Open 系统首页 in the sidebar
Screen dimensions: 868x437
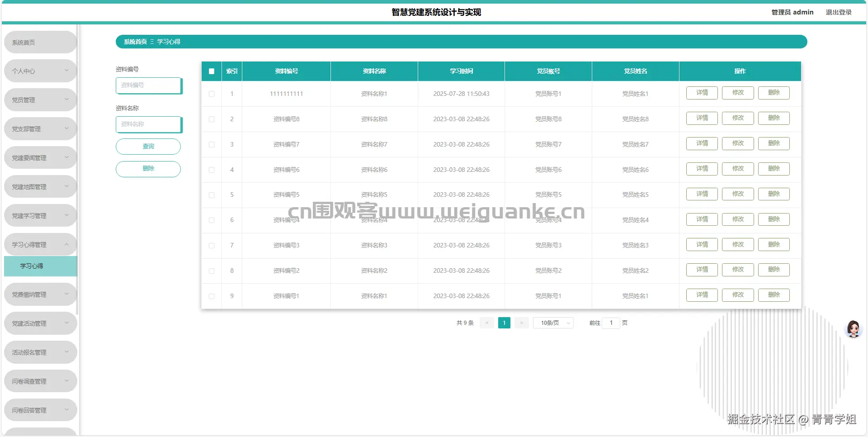(40, 42)
